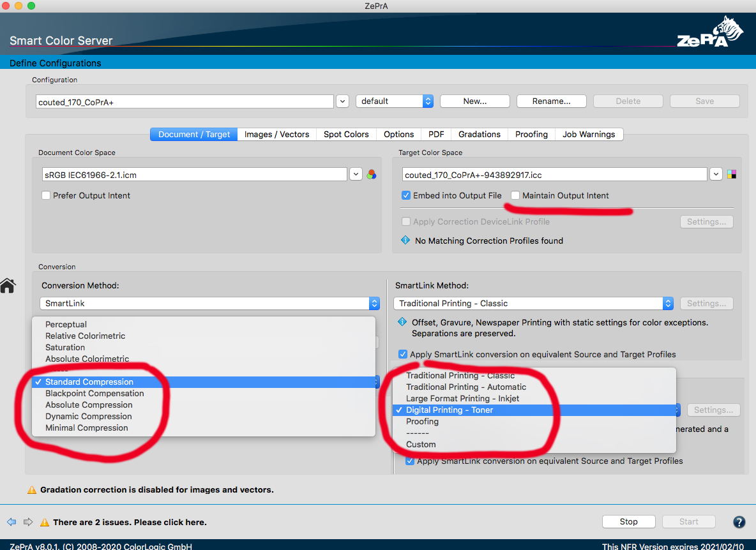Image resolution: width=756 pixels, height=550 pixels.
Task: Switch to the Job Warnings tab
Action: point(589,135)
